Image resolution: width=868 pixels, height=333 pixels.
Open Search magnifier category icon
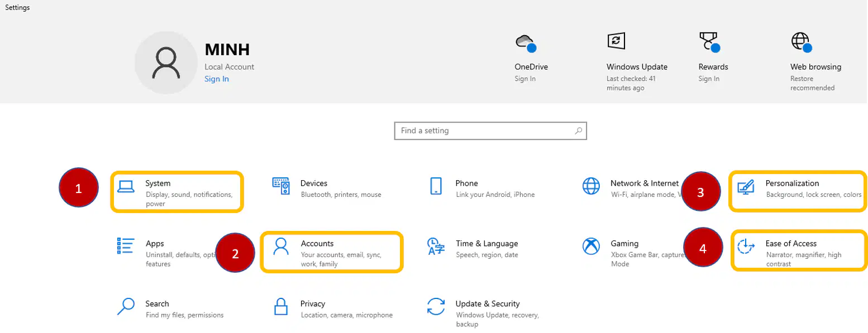[x=126, y=306]
